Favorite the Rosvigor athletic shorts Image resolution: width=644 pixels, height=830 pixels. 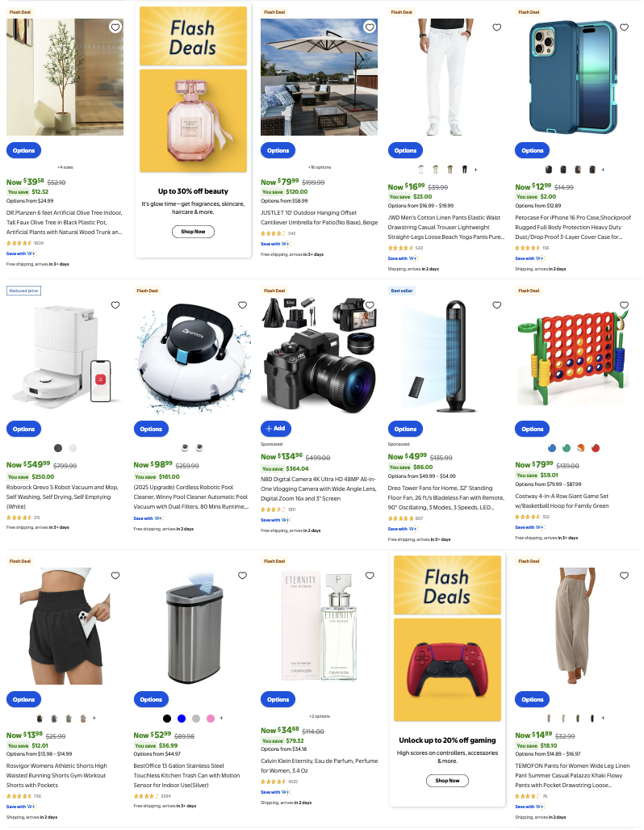[x=115, y=576]
